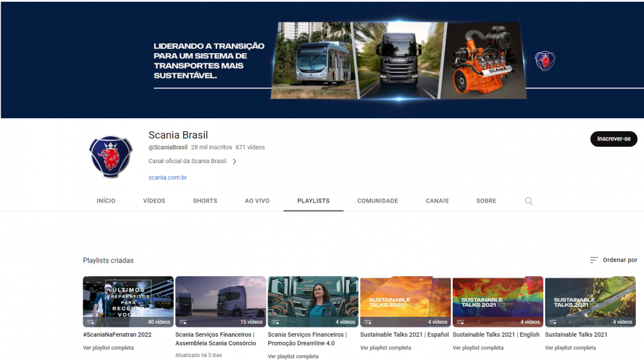Screen dimensions: 644x360
Task: Switch to the CANAIS tab
Action: 437,201
